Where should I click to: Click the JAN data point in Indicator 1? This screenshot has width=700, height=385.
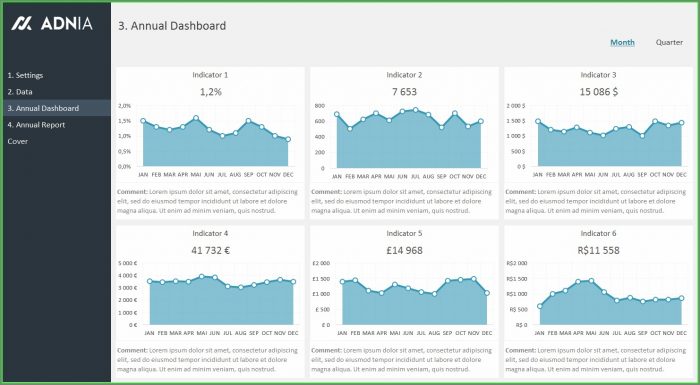(x=143, y=121)
